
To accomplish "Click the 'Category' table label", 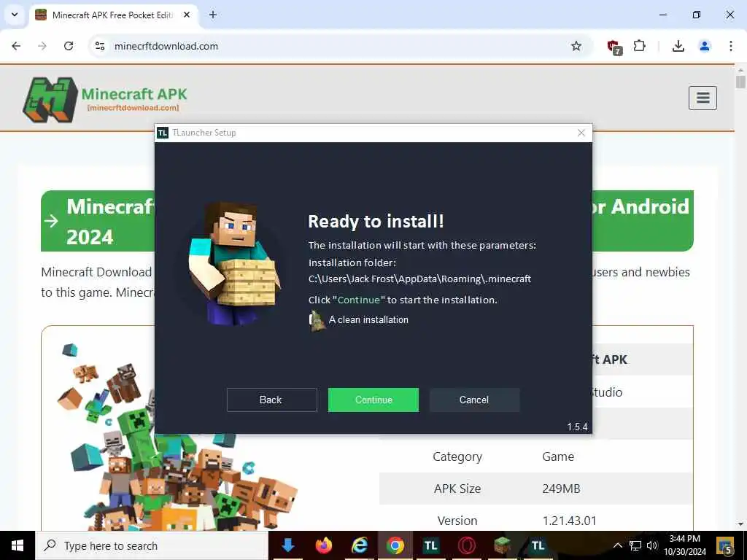I will click(x=457, y=456).
